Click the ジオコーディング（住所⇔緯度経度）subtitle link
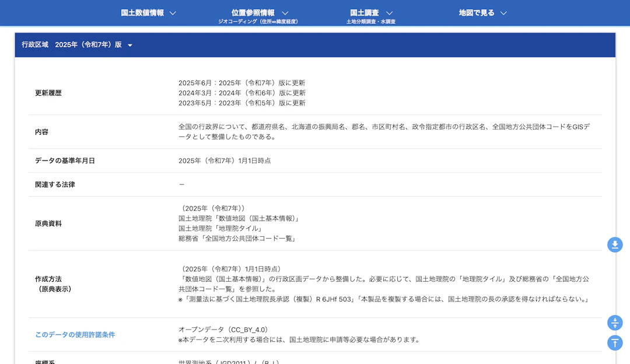Viewport: 630px width, 364px height. click(x=259, y=20)
